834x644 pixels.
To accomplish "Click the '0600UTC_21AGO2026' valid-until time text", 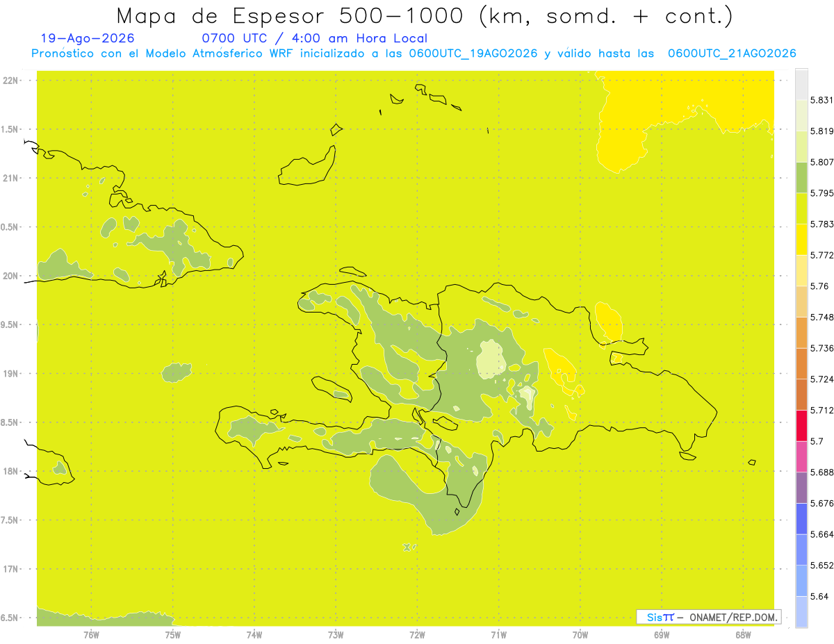I will click(x=732, y=54).
